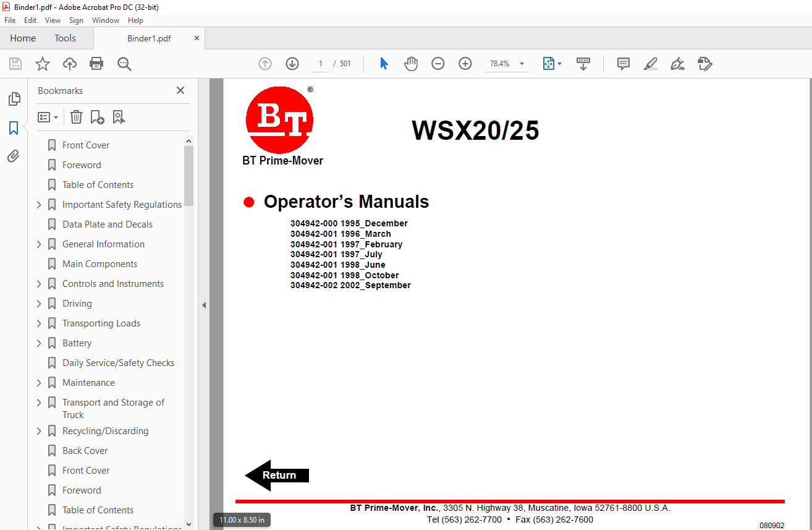Show page thumbnails panel
Image resolution: width=812 pixels, height=530 pixels.
[14, 99]
